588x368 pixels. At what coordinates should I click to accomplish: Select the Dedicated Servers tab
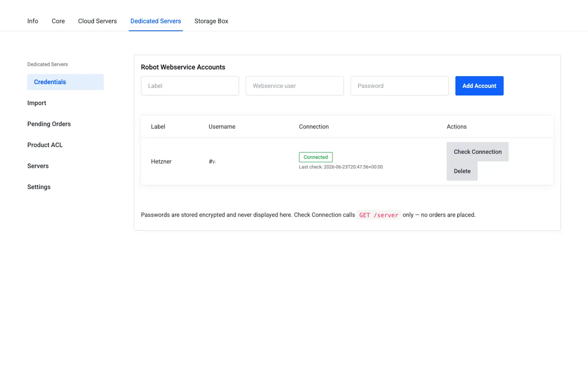click(x=155, y=21)
